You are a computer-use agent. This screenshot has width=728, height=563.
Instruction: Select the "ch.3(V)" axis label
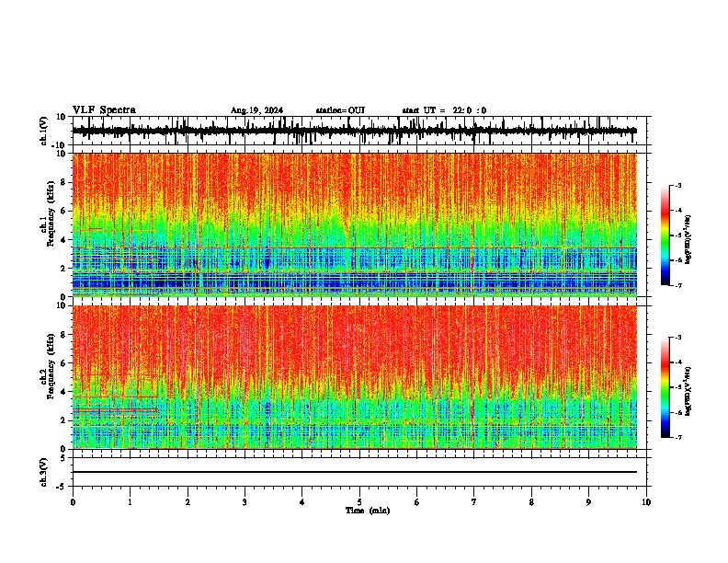click(44, 472)
